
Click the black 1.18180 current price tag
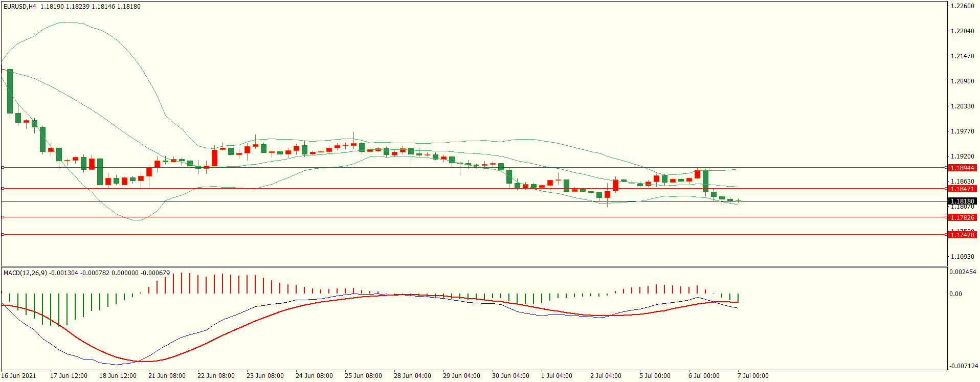click(962, 201)
